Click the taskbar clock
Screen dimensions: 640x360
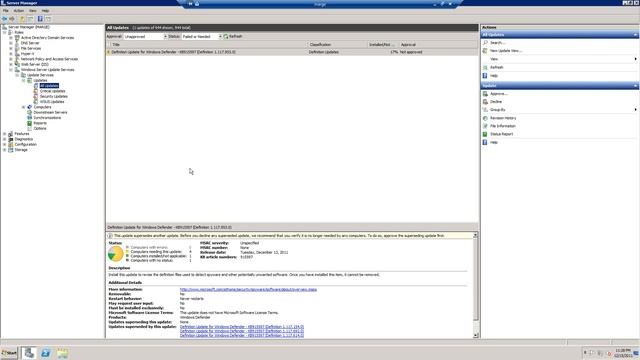click(x=623, y=353)
